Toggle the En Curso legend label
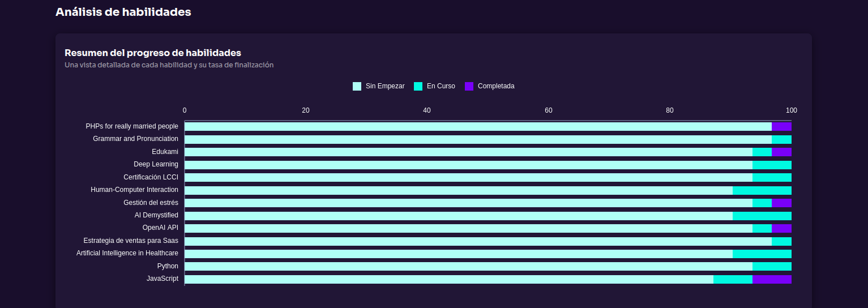 [441, 86]
